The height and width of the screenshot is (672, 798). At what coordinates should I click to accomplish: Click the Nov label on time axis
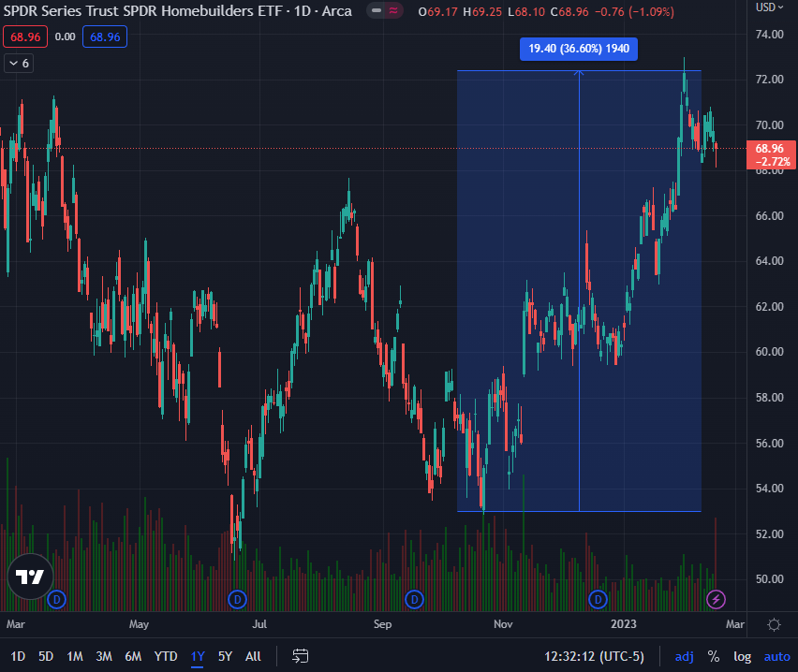pyautogui.click(x=503, y=624)
